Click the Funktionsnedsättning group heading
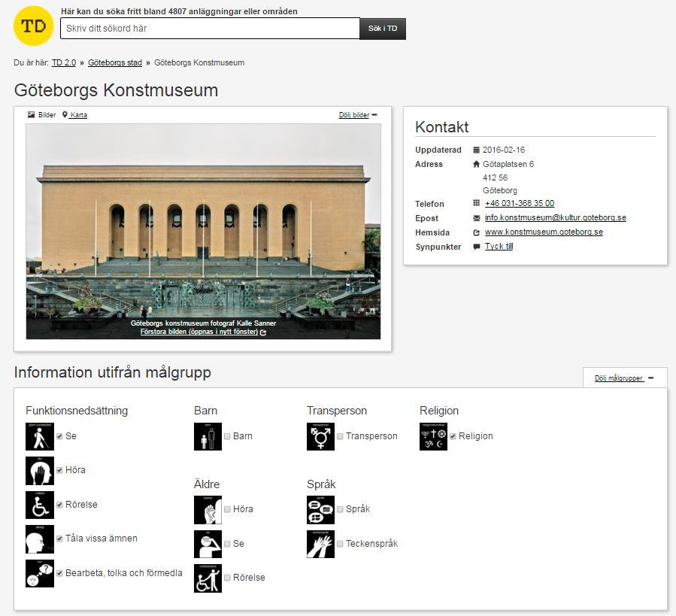676x616 pixels. (x=77, y=411)
